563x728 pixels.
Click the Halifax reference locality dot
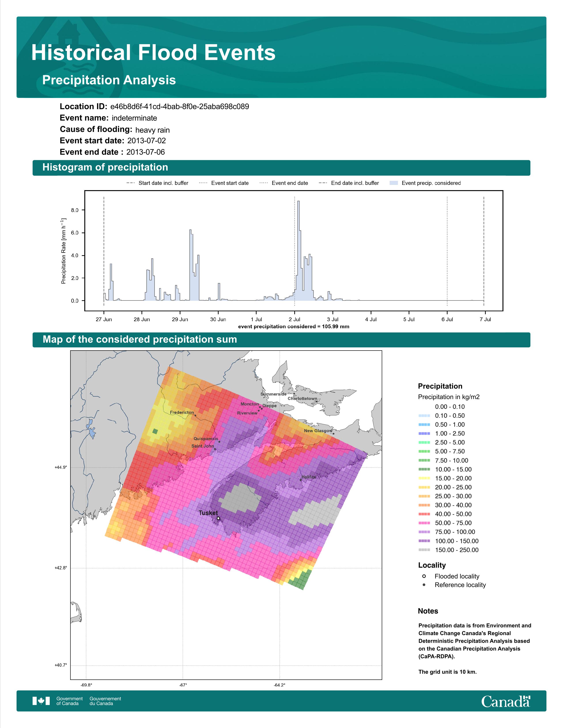[x=301, y=480]
